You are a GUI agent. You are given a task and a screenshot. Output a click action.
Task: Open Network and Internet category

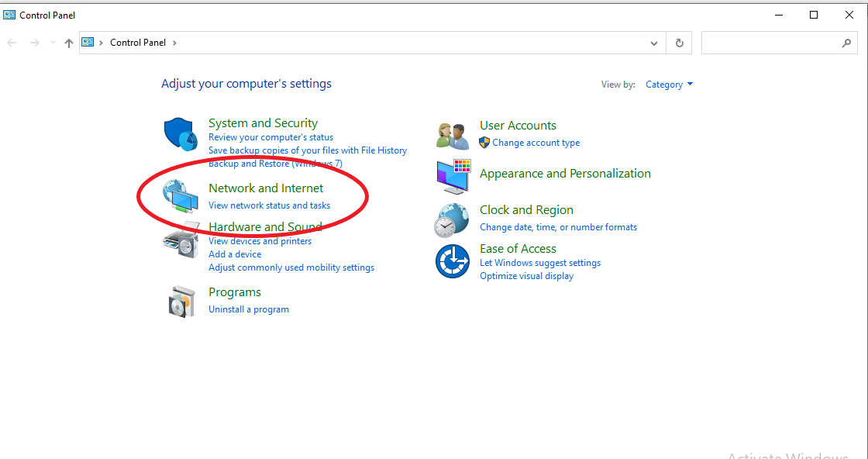pyautogui.click(x=266, y=188)
